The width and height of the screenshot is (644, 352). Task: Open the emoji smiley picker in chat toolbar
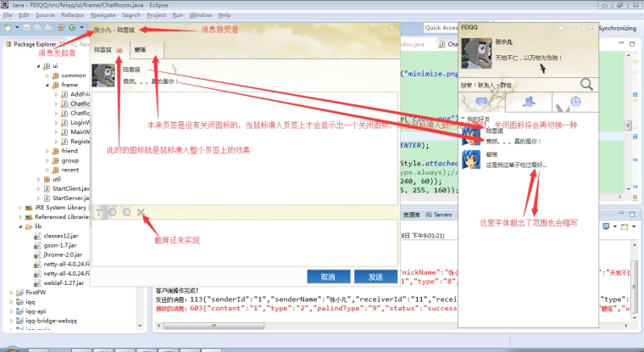pyautogui.click(x=113, y=212)
